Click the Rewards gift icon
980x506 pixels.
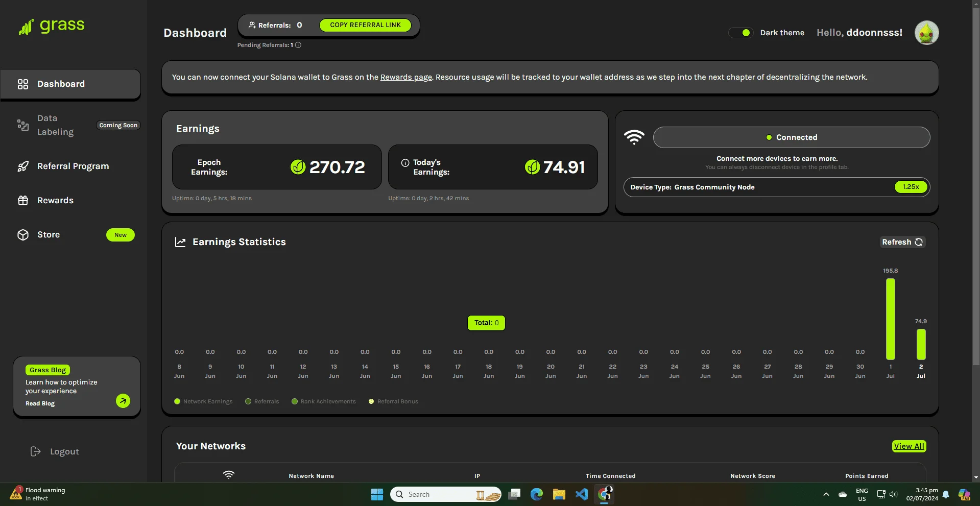pyautogui.click(x=23, y=201)
